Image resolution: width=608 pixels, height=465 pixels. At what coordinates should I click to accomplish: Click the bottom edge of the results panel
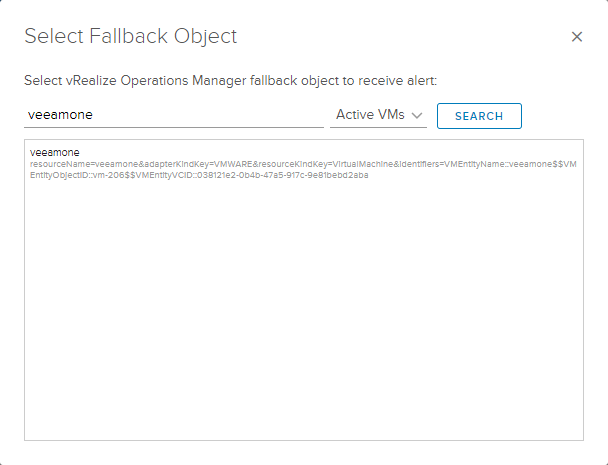303,439
